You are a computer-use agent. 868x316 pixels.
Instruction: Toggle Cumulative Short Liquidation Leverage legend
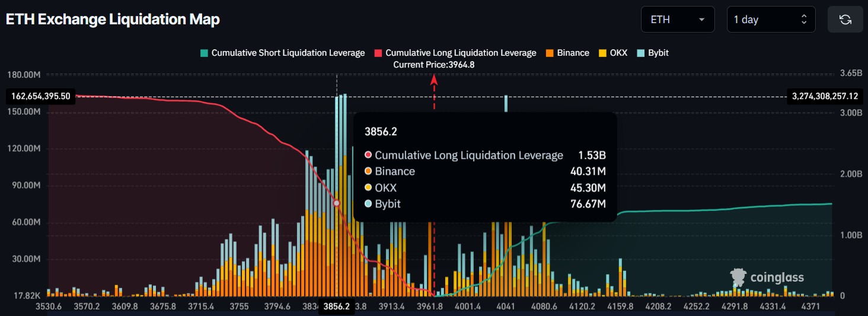[x=283, y=53]
